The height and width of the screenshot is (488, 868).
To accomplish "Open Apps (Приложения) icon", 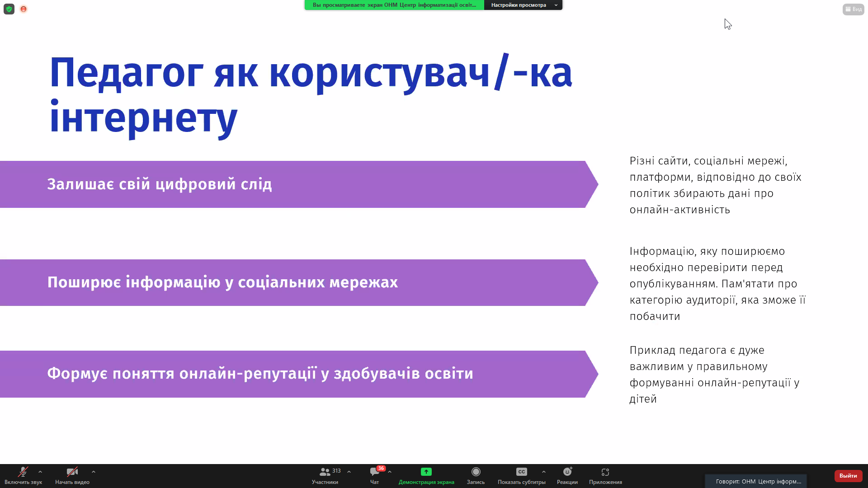I will [x=605, y=472].
